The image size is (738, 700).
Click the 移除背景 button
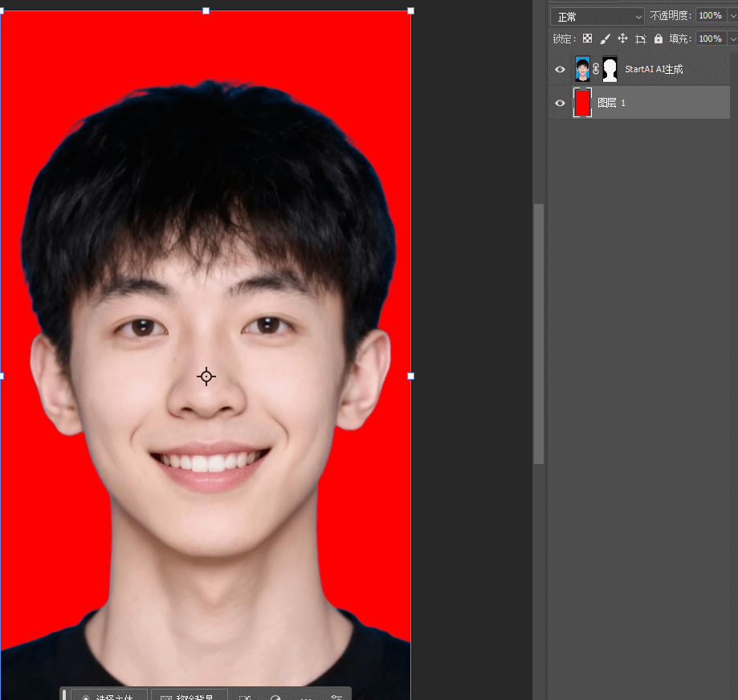(x=190, y=695)
